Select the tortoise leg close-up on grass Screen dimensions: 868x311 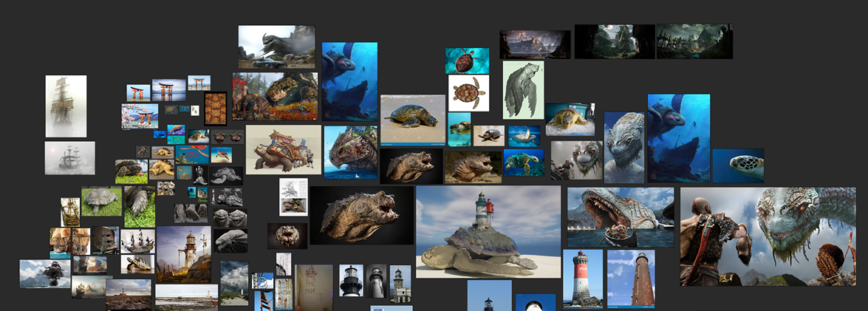140,206
